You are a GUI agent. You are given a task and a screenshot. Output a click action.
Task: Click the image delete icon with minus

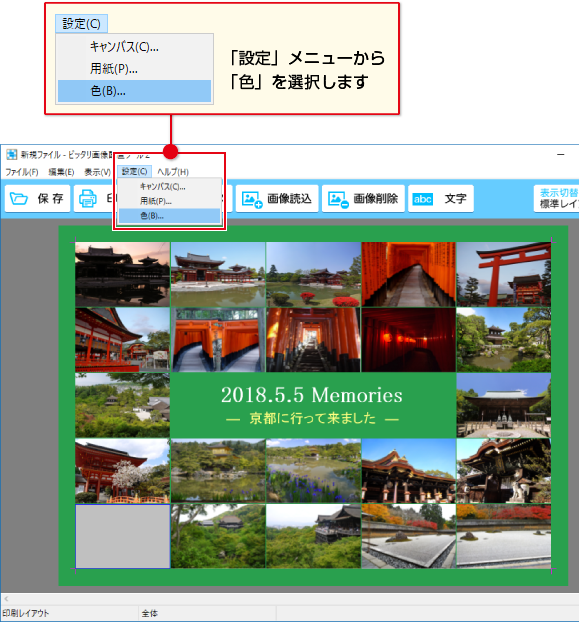[338, 199]
